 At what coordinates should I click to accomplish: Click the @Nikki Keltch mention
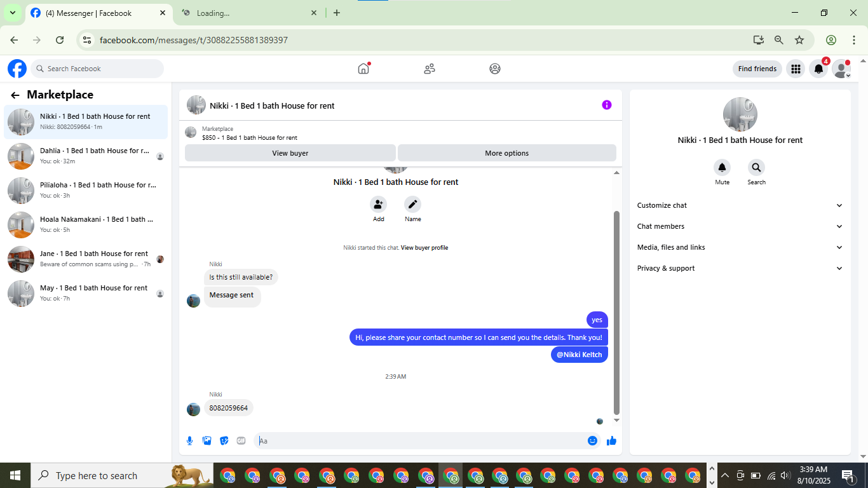coord(580,355)
